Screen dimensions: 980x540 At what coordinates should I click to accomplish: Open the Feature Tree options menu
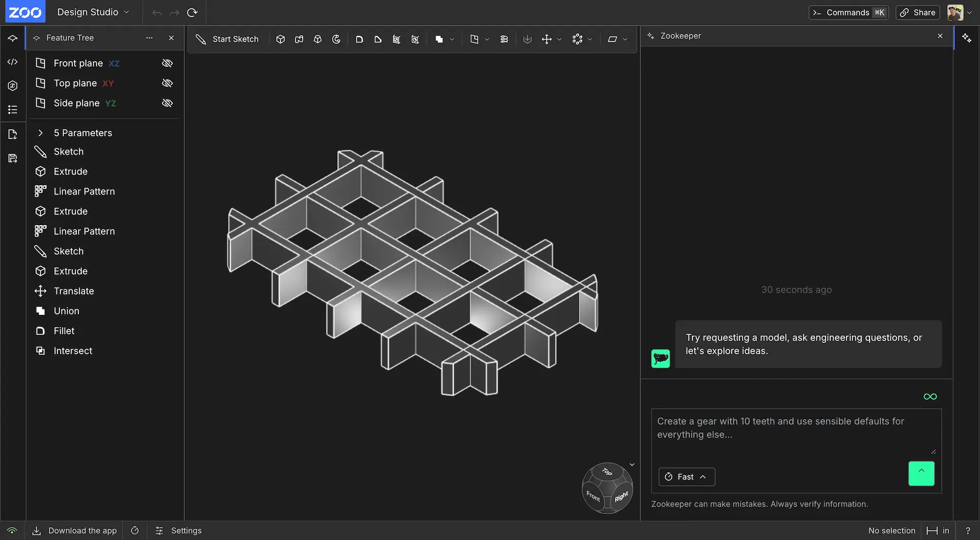[x=149, y=38]
